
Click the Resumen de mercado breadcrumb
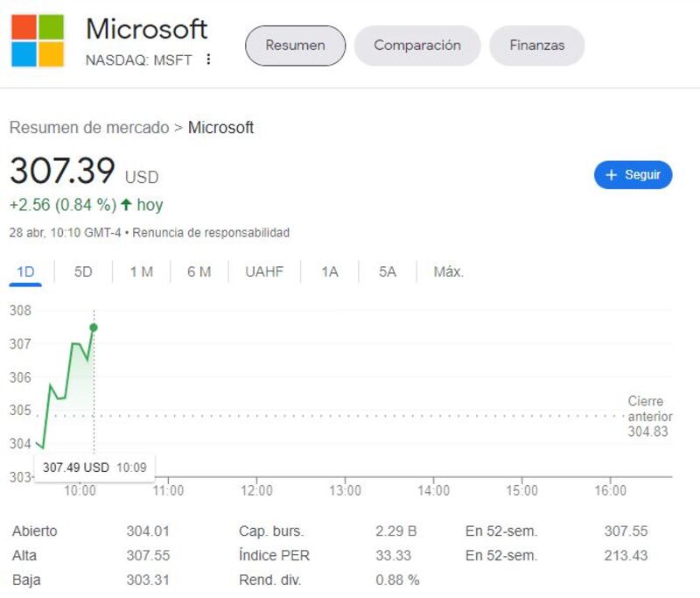coord(88,128)
